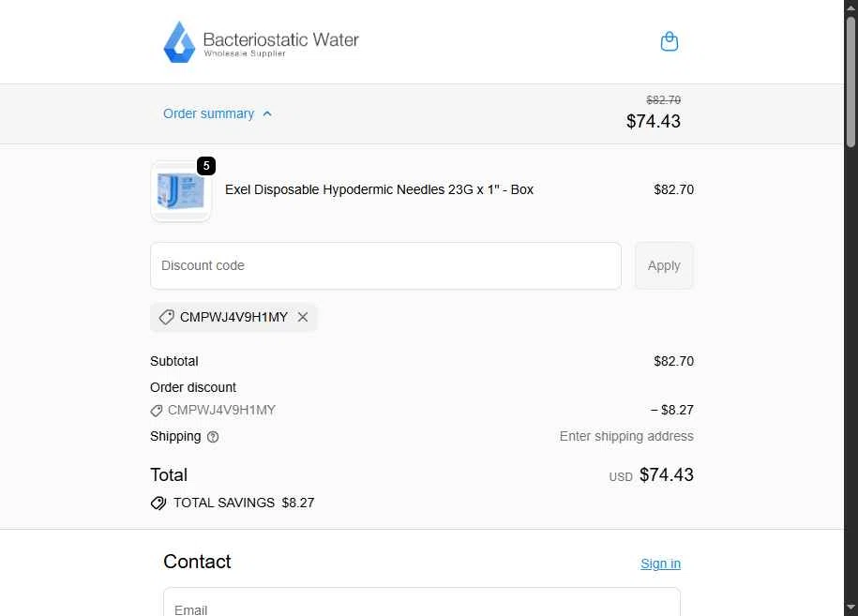Click the Email contact field
This screenshot has width=858, height=616.
click(422, 602)
